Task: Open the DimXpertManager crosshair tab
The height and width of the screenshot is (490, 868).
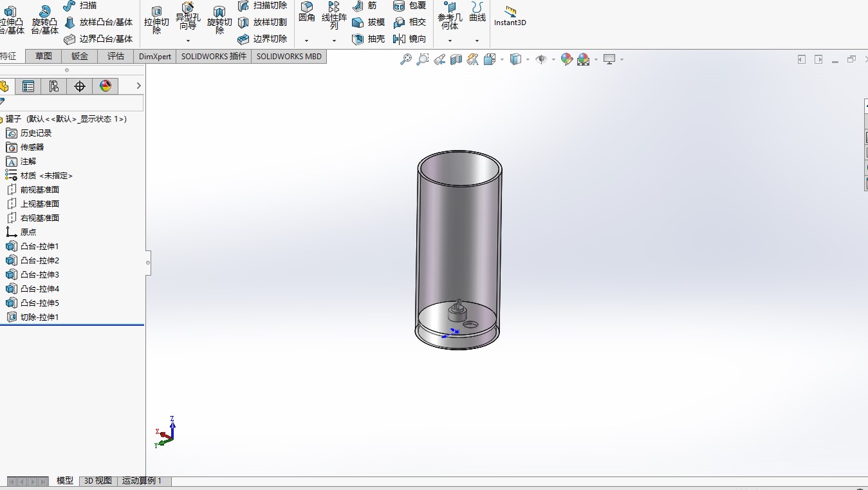Action: (x=80, y=86)
